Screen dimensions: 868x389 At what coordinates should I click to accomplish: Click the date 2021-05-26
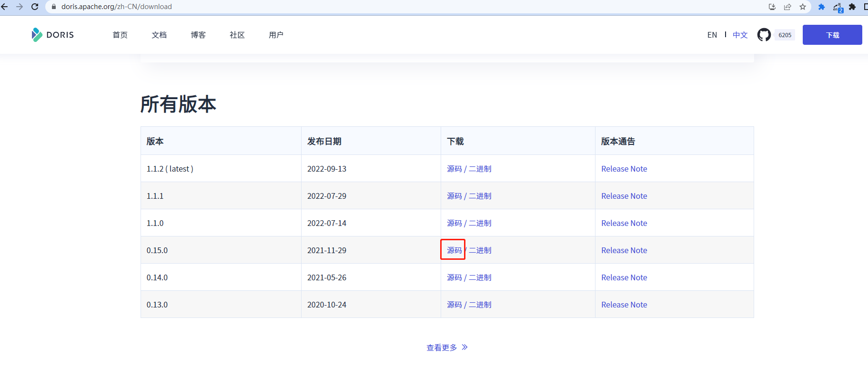point(327,277)
